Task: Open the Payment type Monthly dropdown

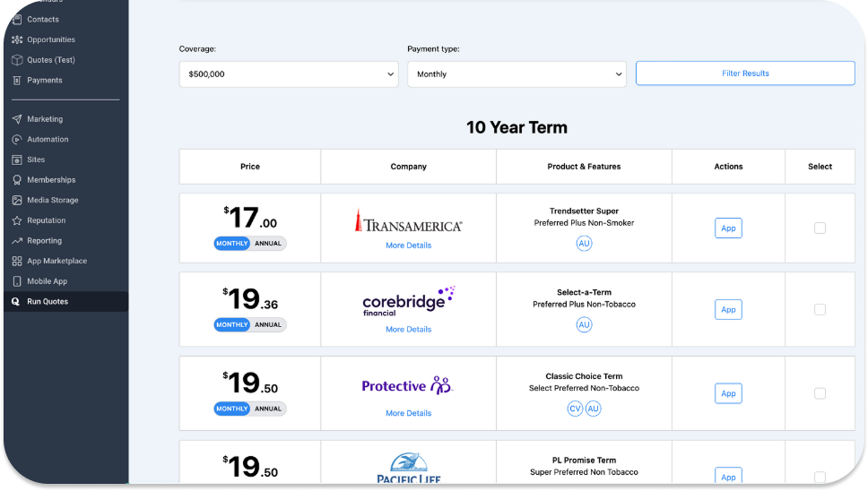Action: pyautogui.click(x=516, y=74)
